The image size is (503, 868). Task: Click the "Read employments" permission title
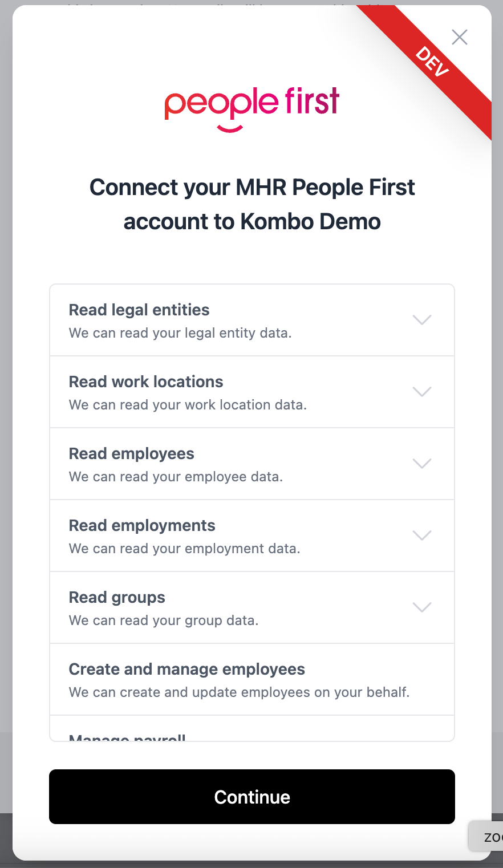pos(142,525)
